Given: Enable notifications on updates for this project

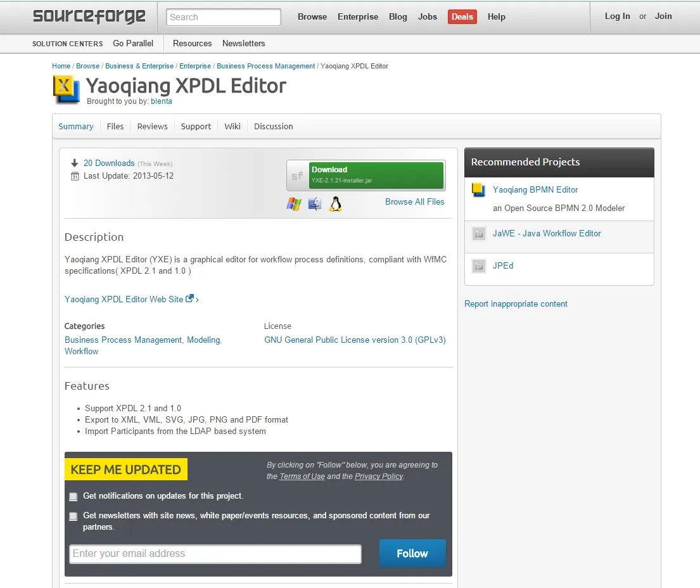Looking at the screenshot, I should [x=73, y=497].
